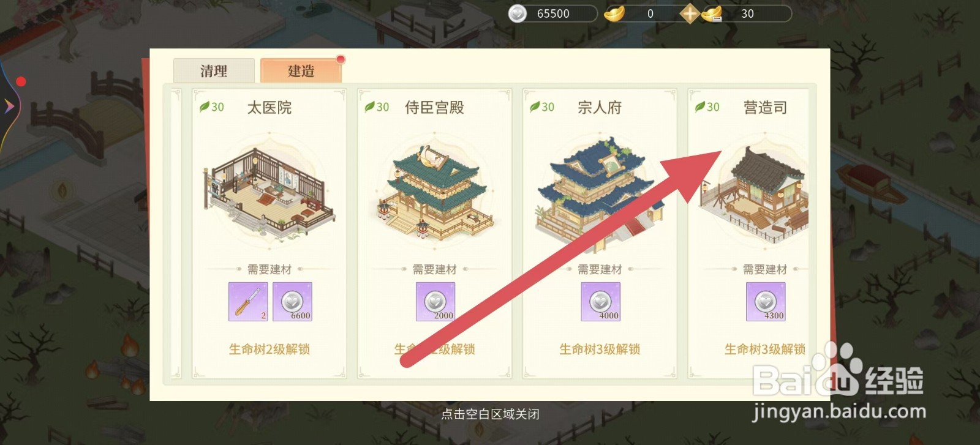Image resolution: width=980 pixels, height=445 pixels.
Task: Tap the 营造司 building image
Action: 757,193
